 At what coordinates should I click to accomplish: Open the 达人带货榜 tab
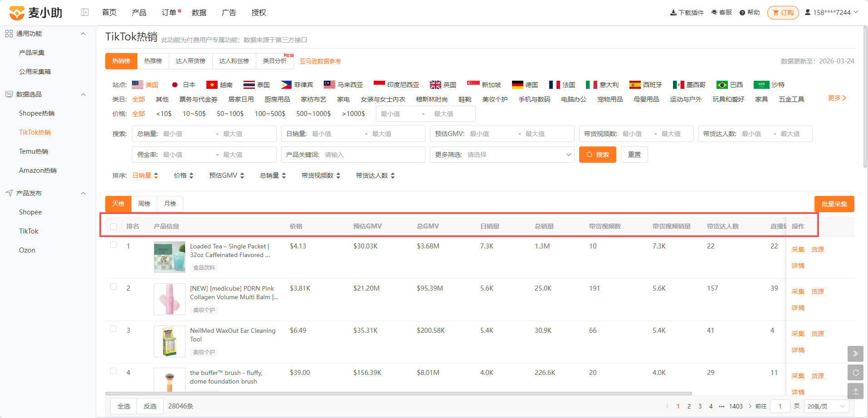tap(190, 61)
